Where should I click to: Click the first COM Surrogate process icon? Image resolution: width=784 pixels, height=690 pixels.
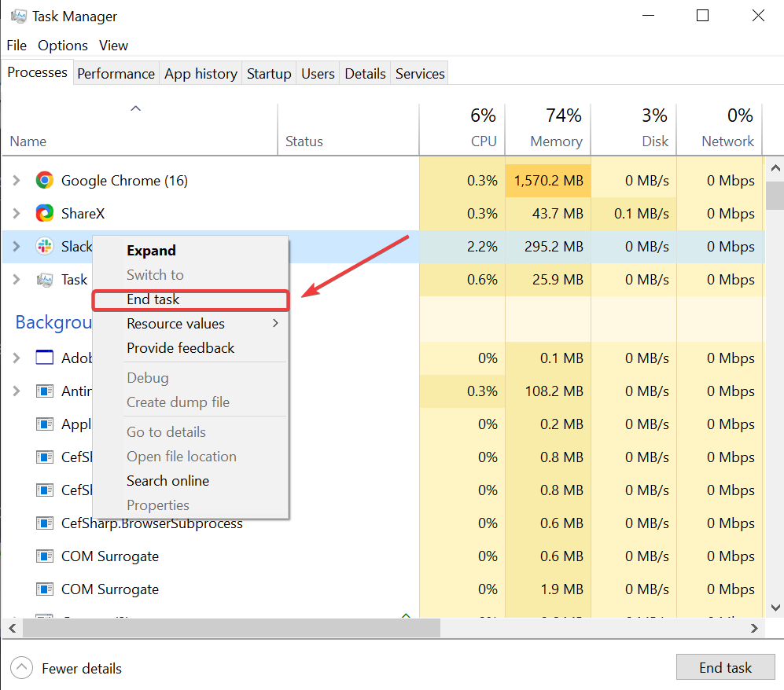(45, 556)
